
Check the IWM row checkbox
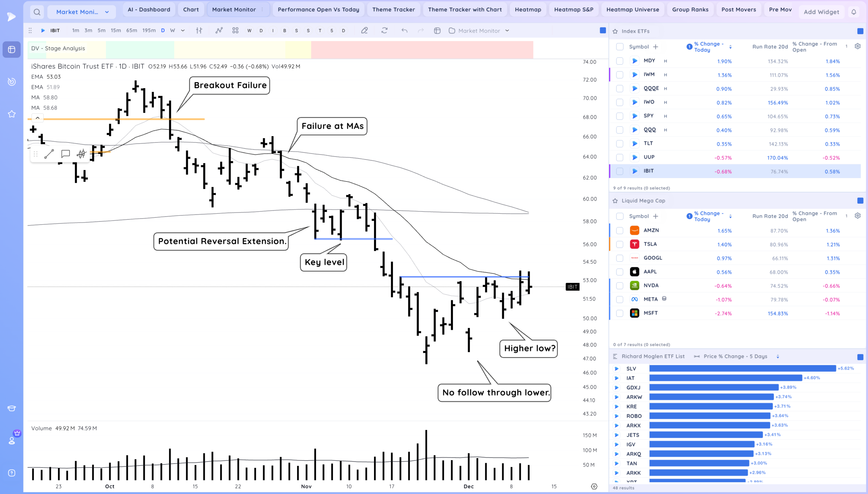click(x=619, y=75)
